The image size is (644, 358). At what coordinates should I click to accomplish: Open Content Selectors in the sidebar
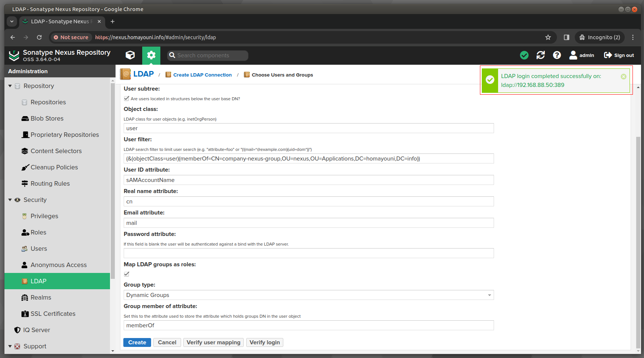[x=57, y=151]
